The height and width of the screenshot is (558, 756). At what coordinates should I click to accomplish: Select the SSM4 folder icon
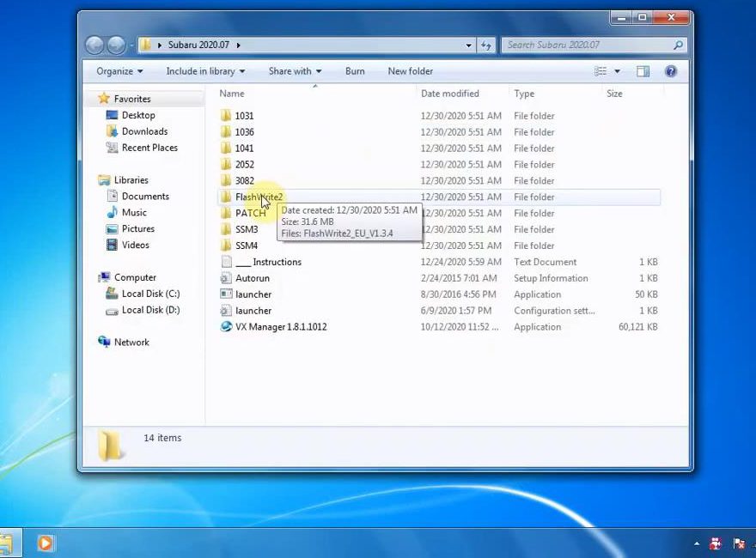[226, 246]
